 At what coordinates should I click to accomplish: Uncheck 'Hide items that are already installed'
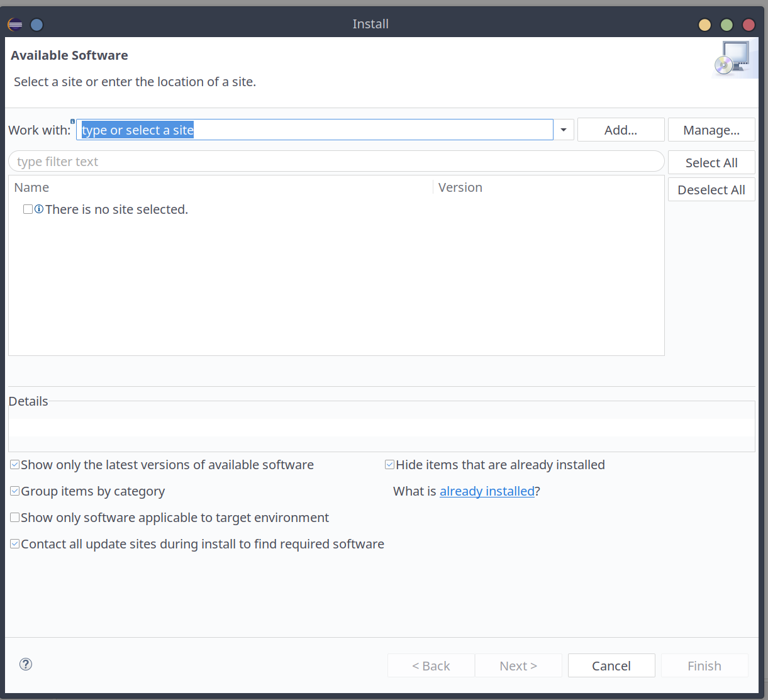389,464
